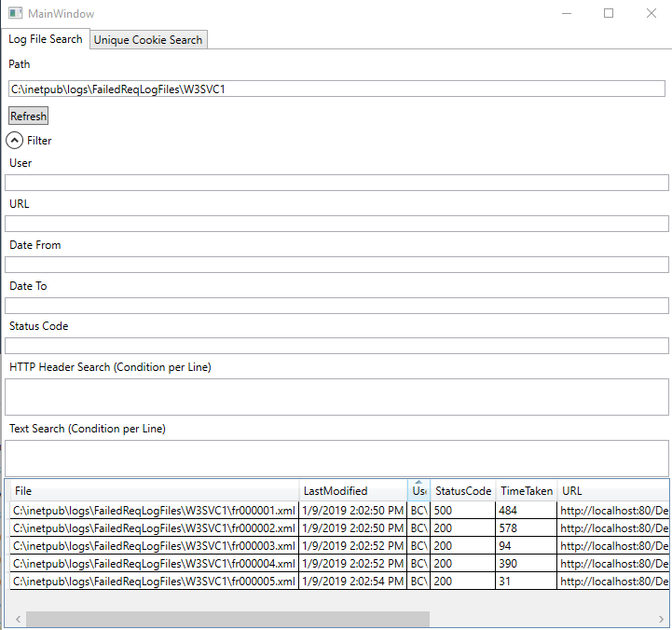This screenshot has width=672, height=630.
Task: Click the horizontal scrollbar right arrow
Action: [662, 620]
